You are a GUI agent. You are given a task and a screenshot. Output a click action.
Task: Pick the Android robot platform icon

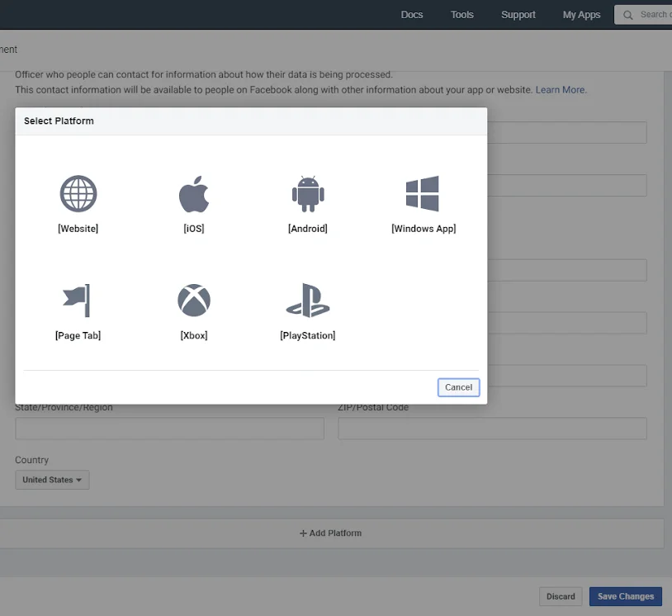tap(308, 194)
